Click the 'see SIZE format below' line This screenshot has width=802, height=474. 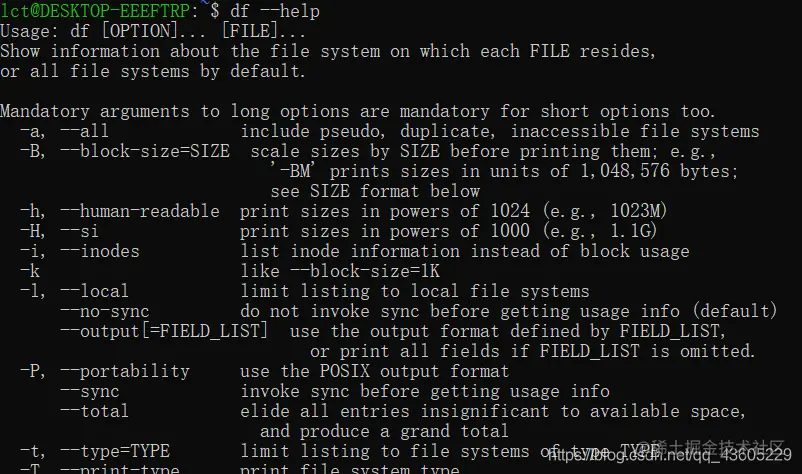[x=375, y=191]
